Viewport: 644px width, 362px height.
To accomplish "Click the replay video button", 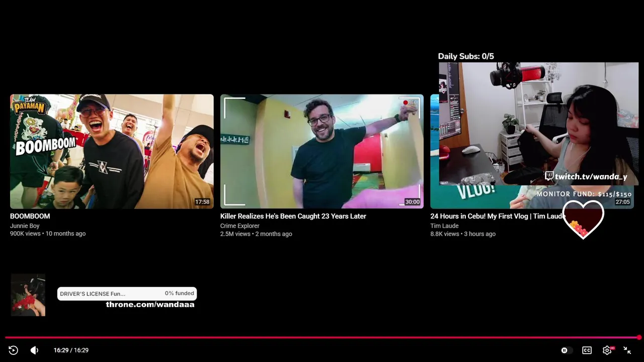I will point(14,350).
